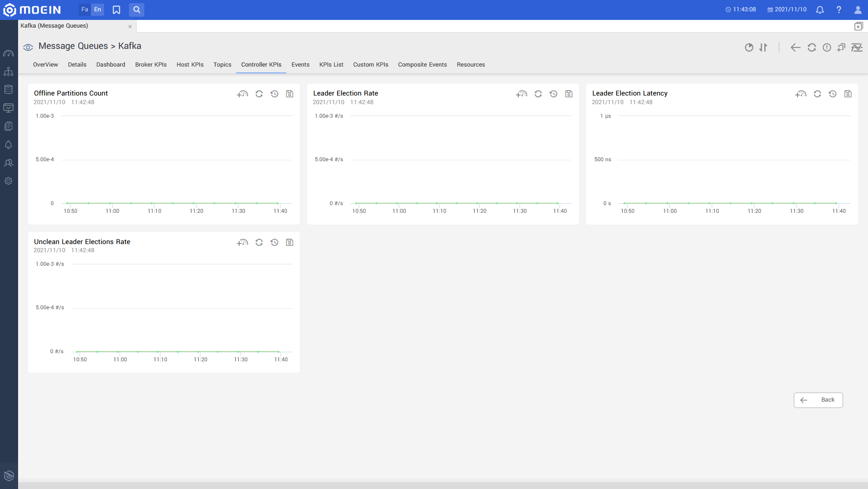
Task: Open notifications bell in header
Action: (x=820, y=10)
